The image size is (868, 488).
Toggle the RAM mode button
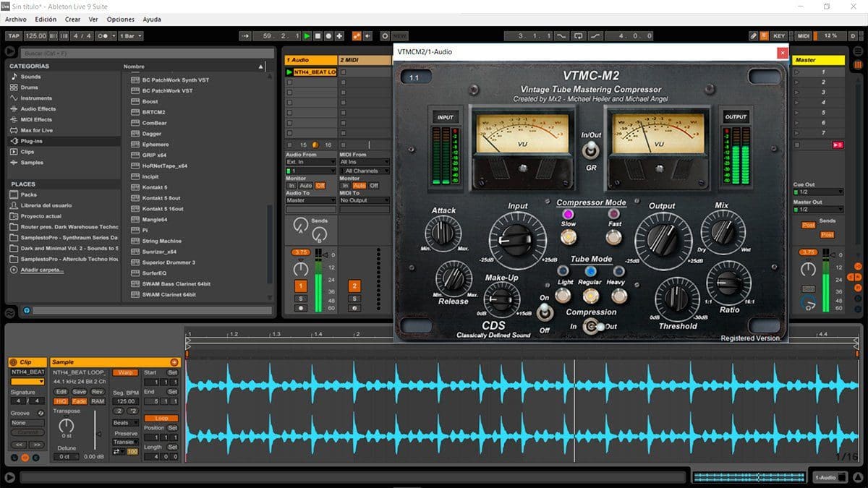pos(98,401)
